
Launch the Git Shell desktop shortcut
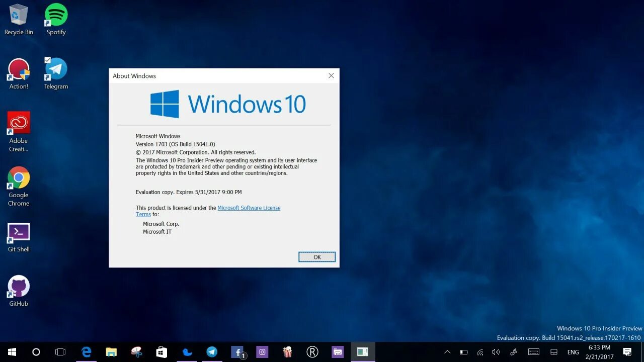[19, 237]
